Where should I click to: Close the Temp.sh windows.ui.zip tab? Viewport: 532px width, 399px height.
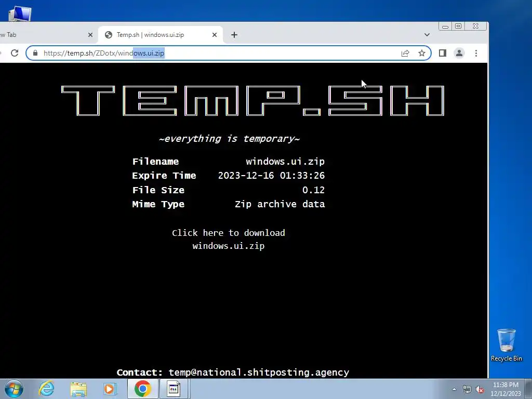215,35
